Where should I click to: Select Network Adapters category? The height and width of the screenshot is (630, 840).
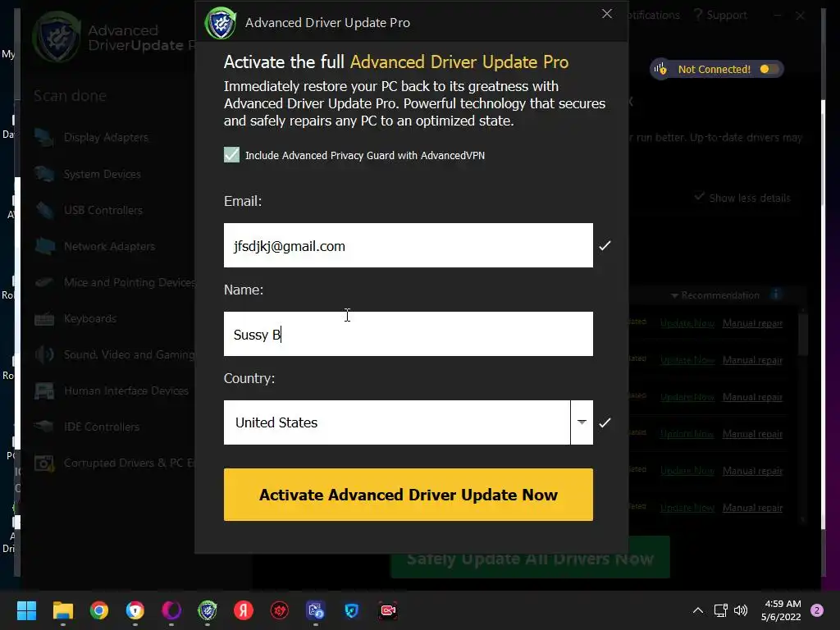click(109, 246)
